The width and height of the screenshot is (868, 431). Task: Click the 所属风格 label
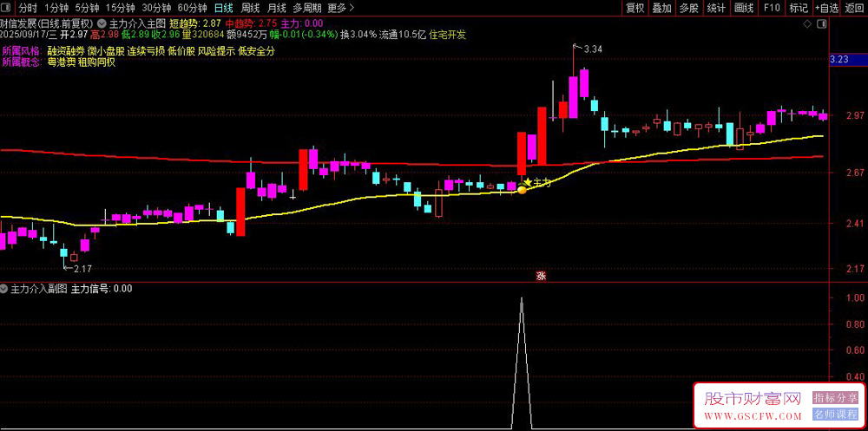(22, 51)
